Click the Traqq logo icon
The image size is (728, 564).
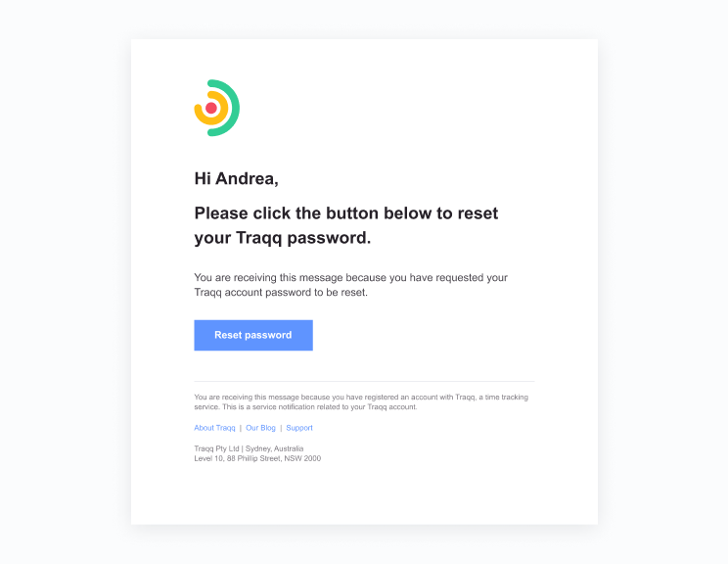(x=217, y=108)
